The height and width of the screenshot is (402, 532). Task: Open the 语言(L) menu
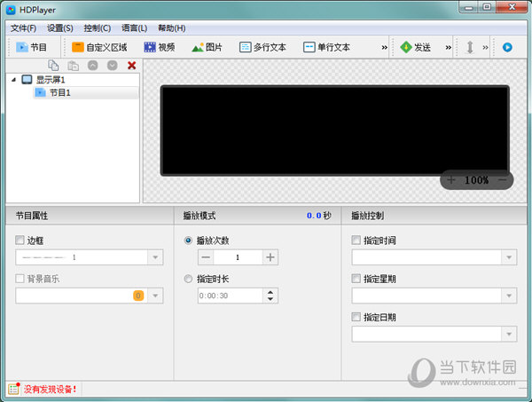coord(135,28)
